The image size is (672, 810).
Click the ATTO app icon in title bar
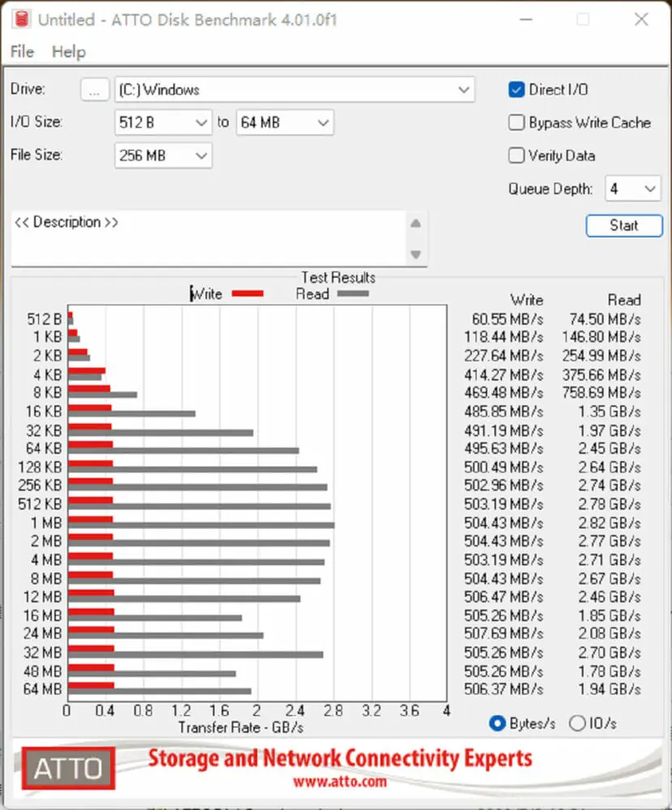20,19
